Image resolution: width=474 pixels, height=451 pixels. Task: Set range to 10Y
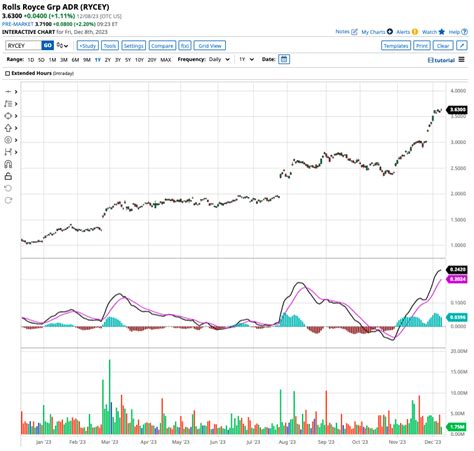tap(139, 60)
